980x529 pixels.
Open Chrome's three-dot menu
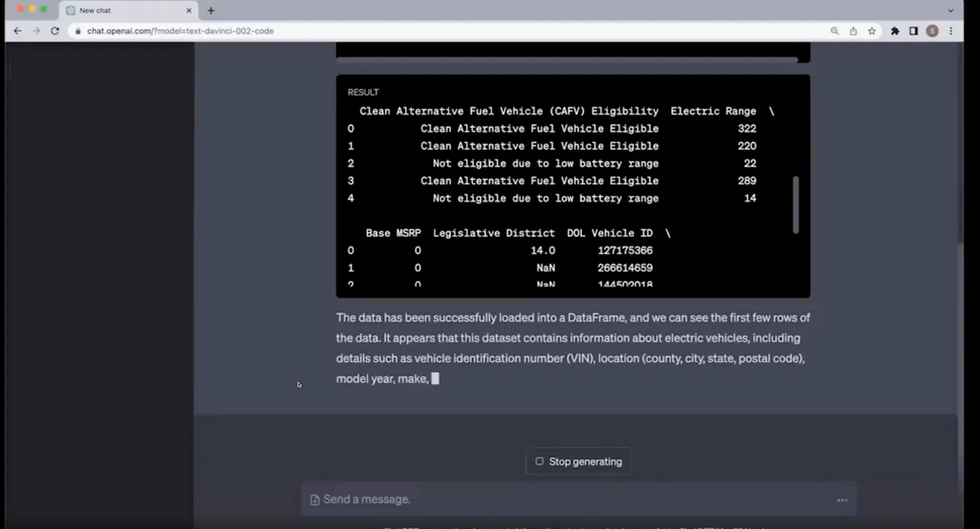pyautogui.click(x=951, y=31)
